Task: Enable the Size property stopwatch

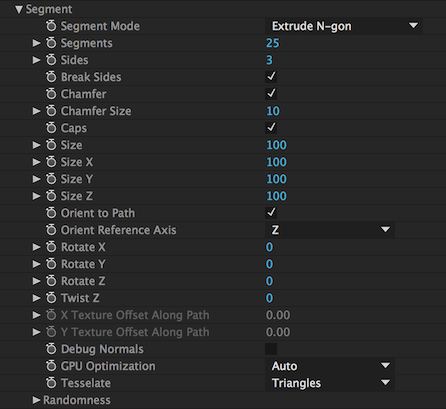Action: click(x=51, y=145)
